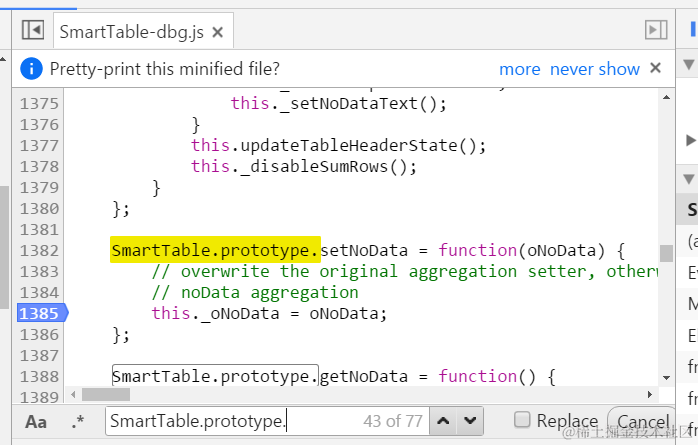
Task: Toggle the match case Aa button
Action: click(36, 422)
